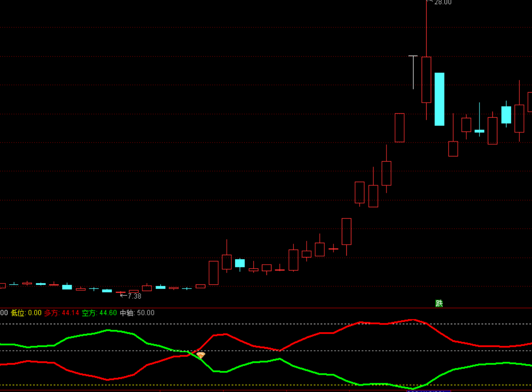The height and width of the screenshot is (392, 532).
Task: Select the red candle with the highest wick
Action: (x=426, y=79)
